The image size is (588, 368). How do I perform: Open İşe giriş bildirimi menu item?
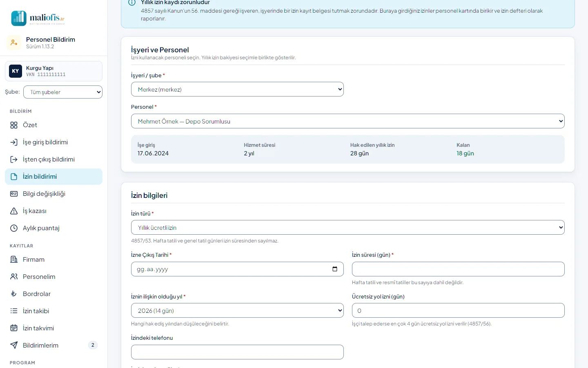(53, 142)
